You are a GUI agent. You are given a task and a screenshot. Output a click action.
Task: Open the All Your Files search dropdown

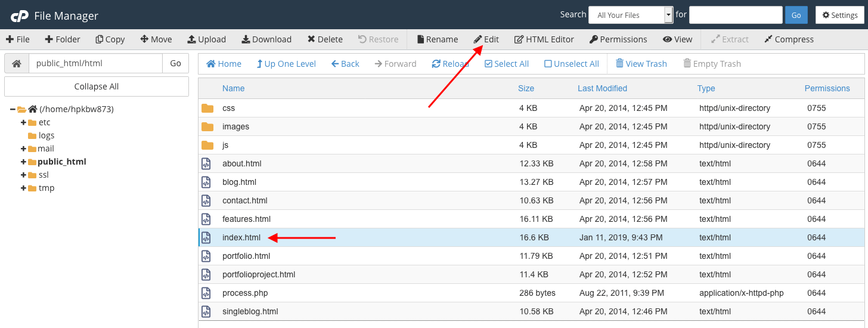pyautogui.click(x=631, y=15)
